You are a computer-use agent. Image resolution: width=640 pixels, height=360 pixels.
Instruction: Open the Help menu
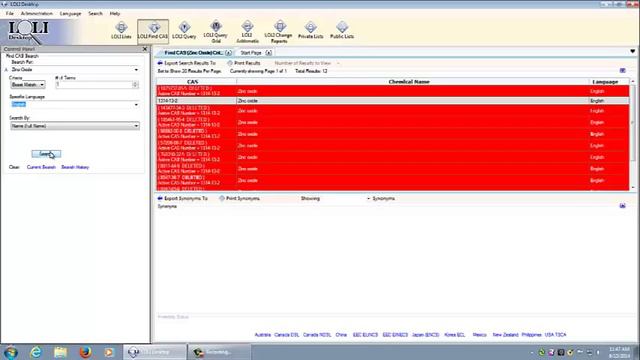click(115, 13)
